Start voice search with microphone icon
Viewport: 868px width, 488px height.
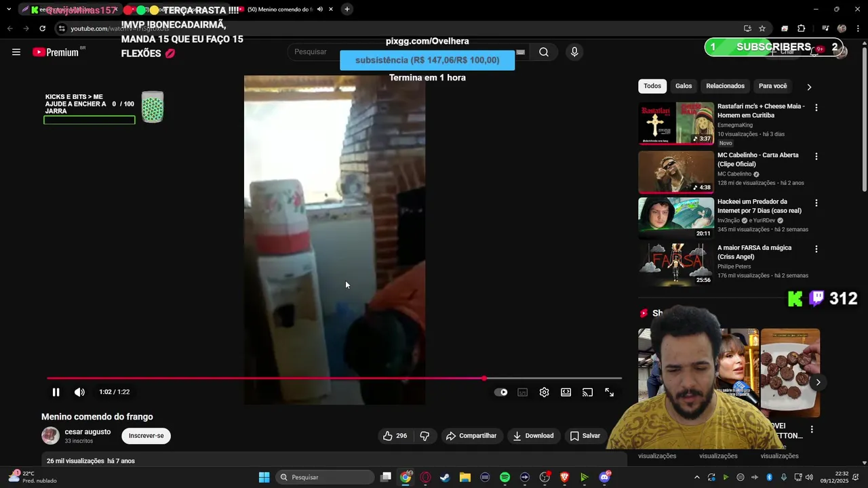574,52
